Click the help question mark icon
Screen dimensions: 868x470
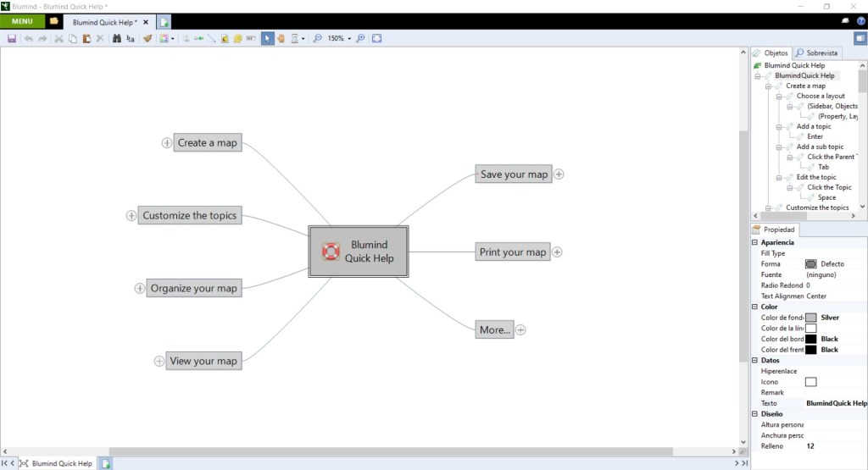coord(860,20)
